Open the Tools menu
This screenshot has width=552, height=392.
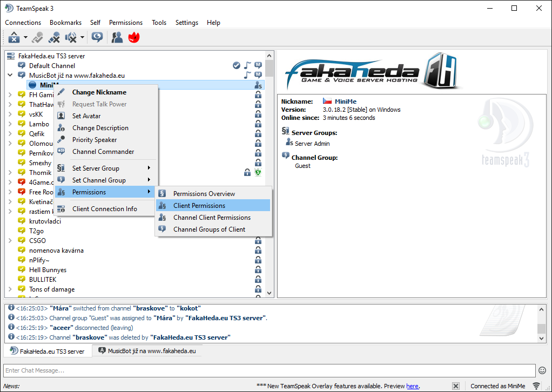tap(159, 23)
